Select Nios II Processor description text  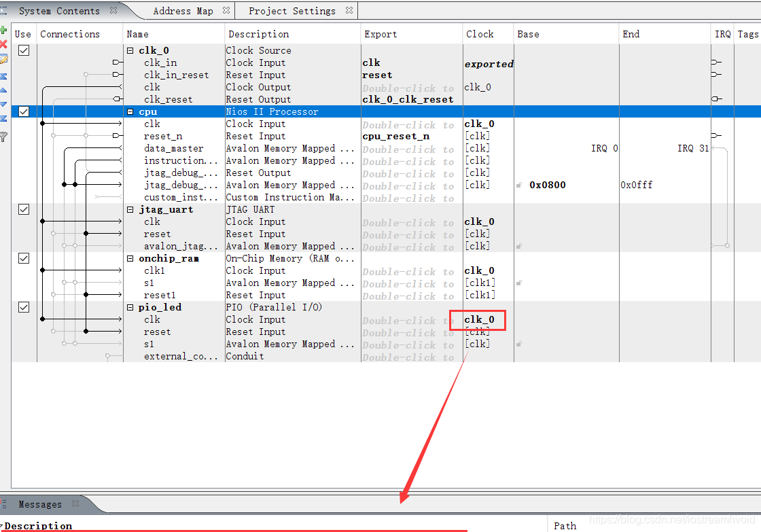272,111
